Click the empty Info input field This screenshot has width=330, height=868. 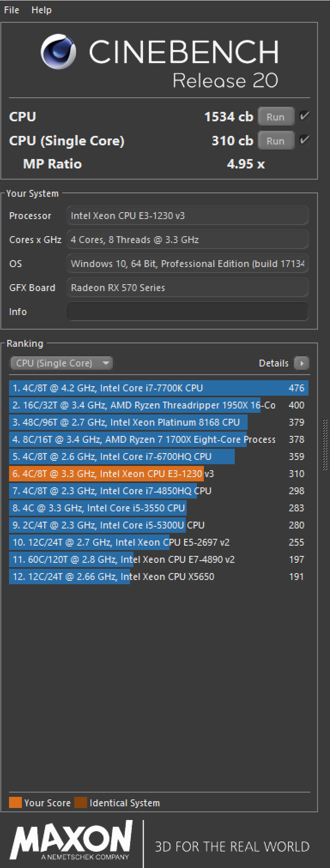[x=188, y=312]
